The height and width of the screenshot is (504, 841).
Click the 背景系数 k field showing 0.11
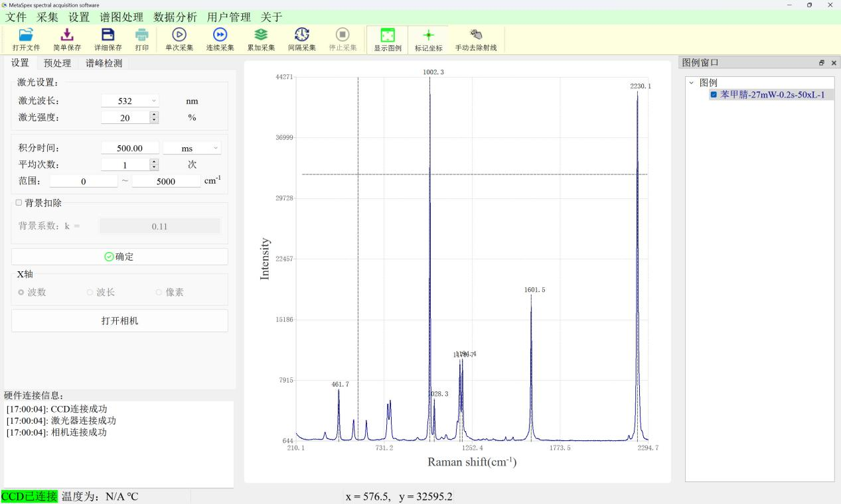(x=159, y=226)
